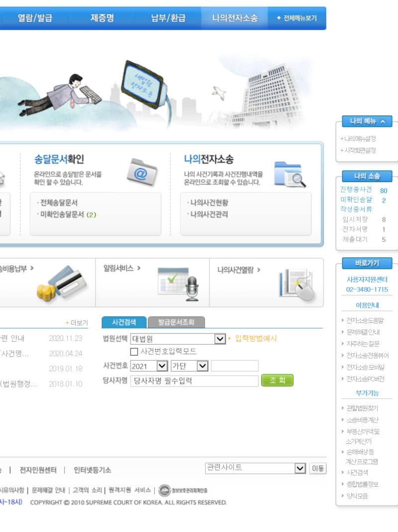Click 더보기 to see more notices
This screenshot has height=532, width=398.
pos(77,322)
